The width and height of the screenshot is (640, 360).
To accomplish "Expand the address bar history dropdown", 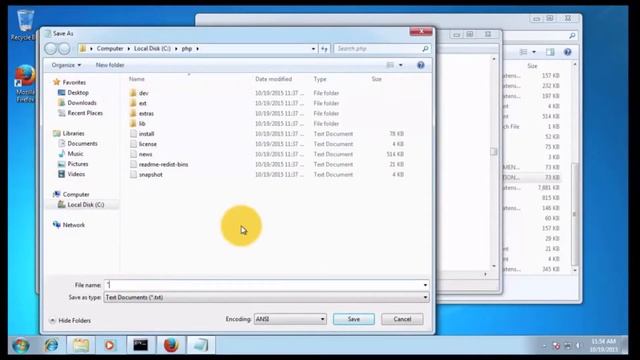I will [x=313, y=49].
